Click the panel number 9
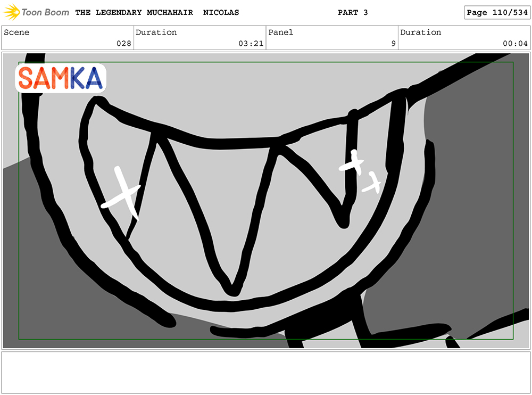This screenshot has height=395, width=532. pos(394,44)
